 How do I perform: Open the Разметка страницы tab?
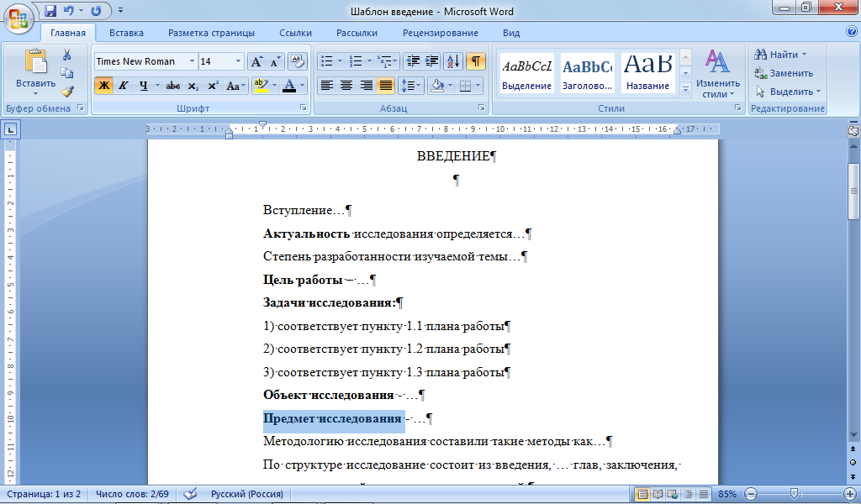(x=211, y=33)
